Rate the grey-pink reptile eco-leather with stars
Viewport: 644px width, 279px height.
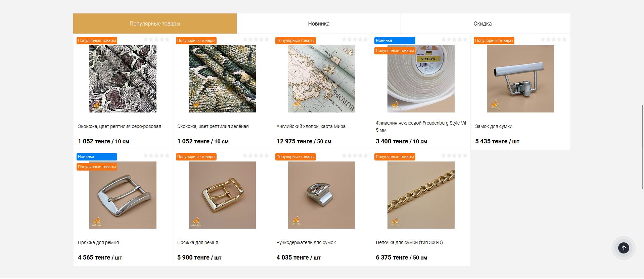coord(156,40)
